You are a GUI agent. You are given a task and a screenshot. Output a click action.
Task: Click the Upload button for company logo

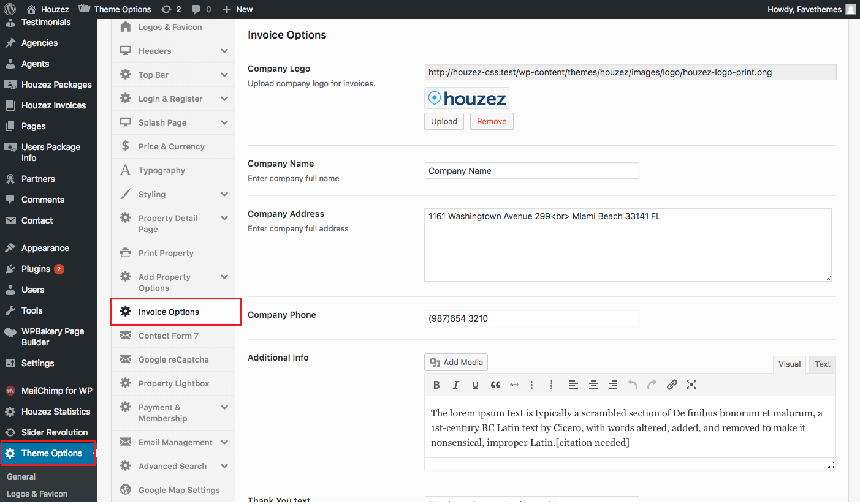(x=444, y=121)
